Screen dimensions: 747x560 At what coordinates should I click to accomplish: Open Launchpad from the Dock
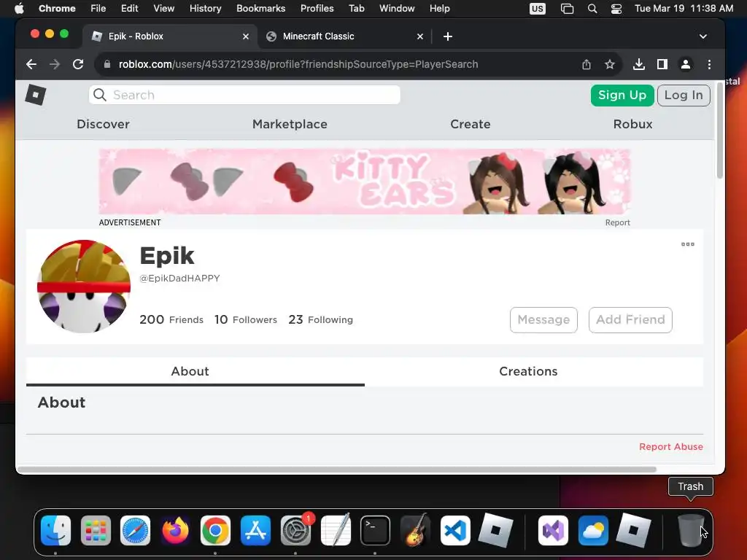[x=96, y=531]
